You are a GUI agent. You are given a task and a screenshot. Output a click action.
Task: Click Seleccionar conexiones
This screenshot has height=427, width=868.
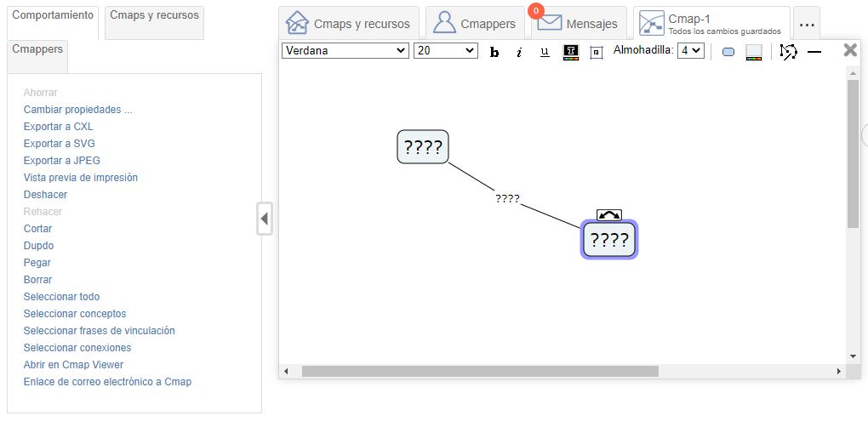coord(77,348)
